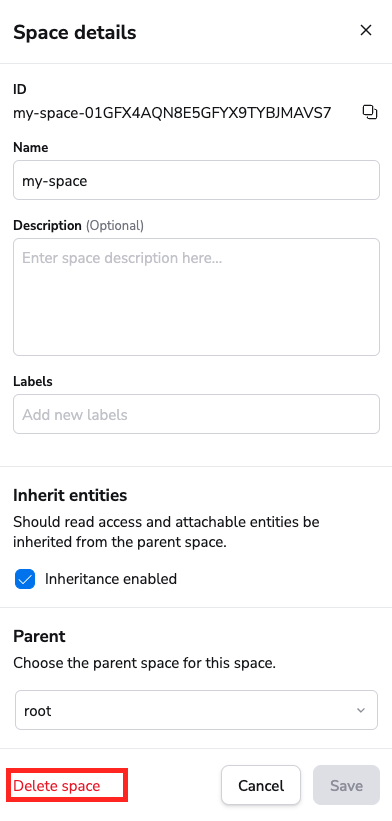Focus the Name field containing my-space
The height and width of the screenshot is (821, 392).
click(196, 180)
